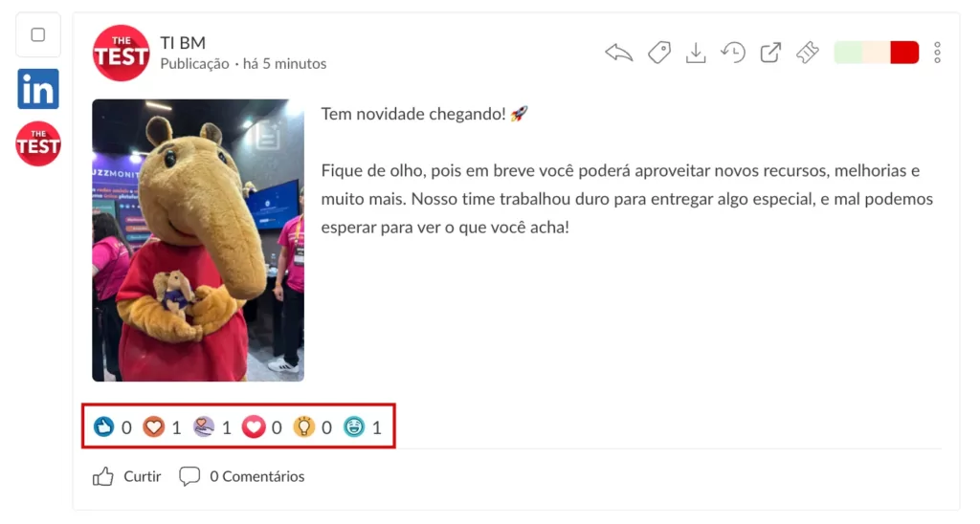The image size is (980, 524).
Task: Select the LinkedIn icon in the sidebar
Action: click(38, 89)
